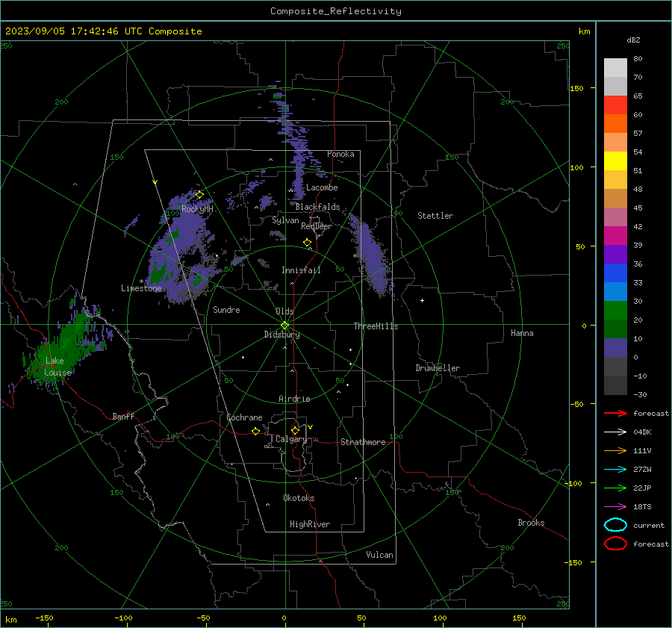Select the bright green 30 dBZ swatch
Image resolution: width=672 pixels, height=628 pixels.
tap(615, 311)
